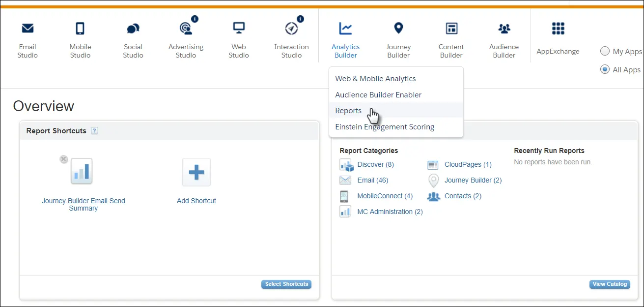Select the My Apps radio button
Screen dimensions: 644x307
tap(605, 51)
